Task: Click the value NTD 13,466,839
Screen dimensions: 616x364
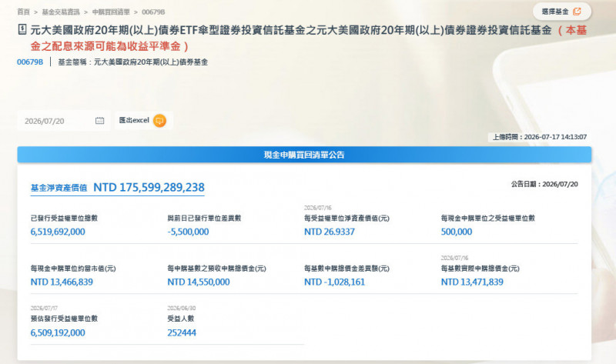Action: [62, 282]
